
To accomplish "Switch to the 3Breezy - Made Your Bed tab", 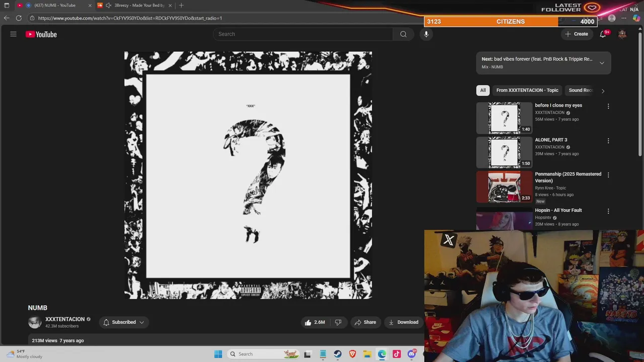I will [135, 5].
